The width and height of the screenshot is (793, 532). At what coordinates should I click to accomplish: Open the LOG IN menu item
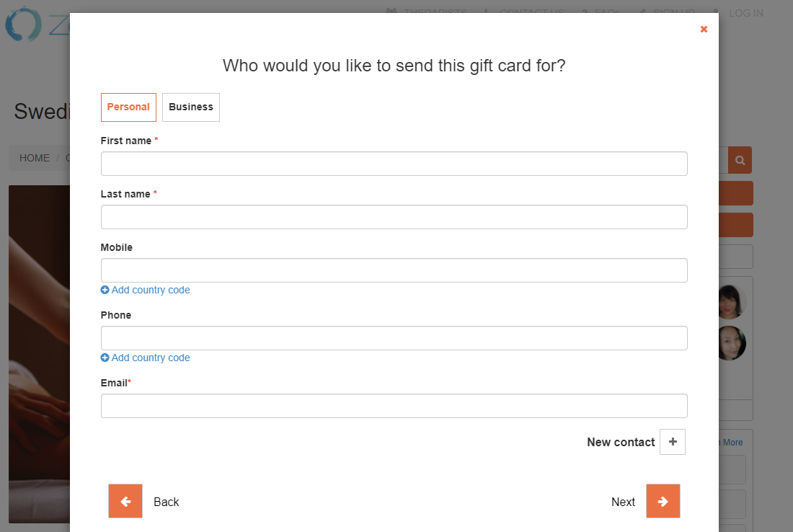[745, 13]
